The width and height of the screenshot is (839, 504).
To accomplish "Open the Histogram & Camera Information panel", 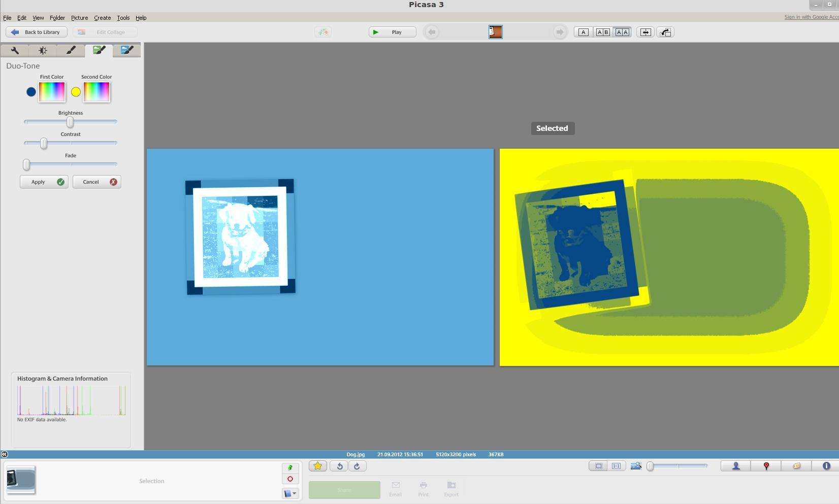I will point(62,378).
